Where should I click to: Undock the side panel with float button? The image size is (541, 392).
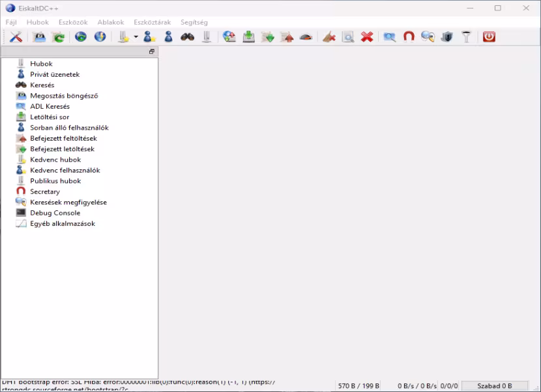click(x=151, y=51)
